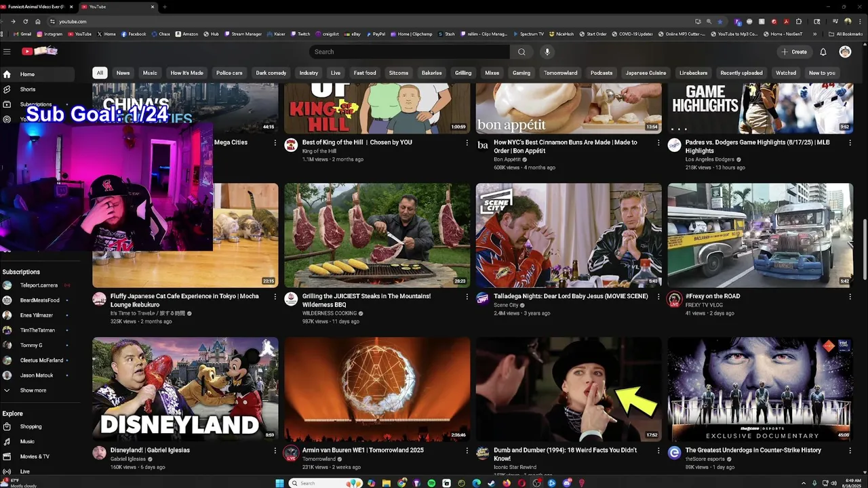Viewport: 868px width, 488px height.
Task: Open the YouTube hamburger guide menu
Action: pos(7,52)
